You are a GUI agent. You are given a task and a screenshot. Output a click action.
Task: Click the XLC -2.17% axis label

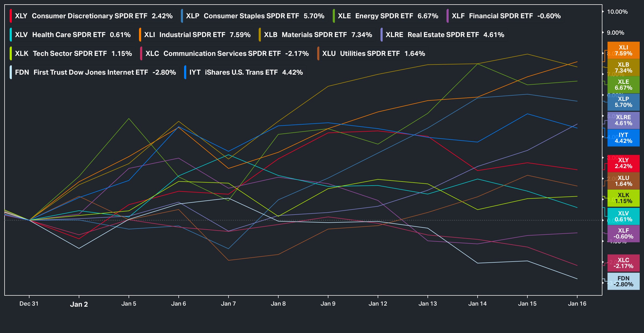[x=623, y=263]
